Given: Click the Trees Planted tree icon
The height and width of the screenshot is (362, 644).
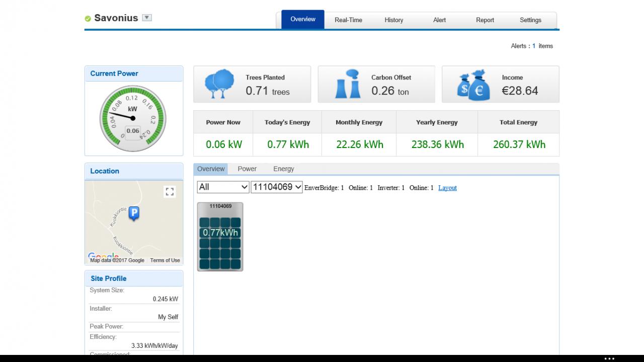Looking at the screenshot, I should 219,84.
